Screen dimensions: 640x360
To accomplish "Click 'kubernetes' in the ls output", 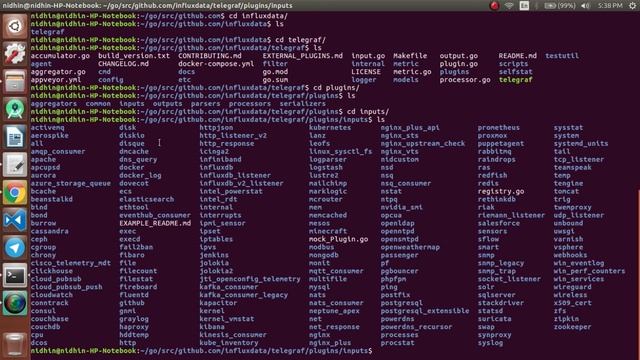I will [330, 128].
